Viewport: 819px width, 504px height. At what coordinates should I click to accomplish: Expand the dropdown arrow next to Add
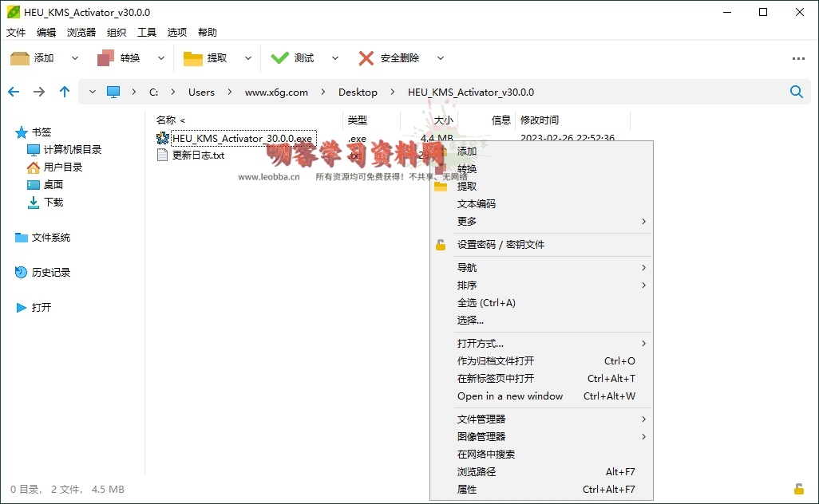click(75, 58)
